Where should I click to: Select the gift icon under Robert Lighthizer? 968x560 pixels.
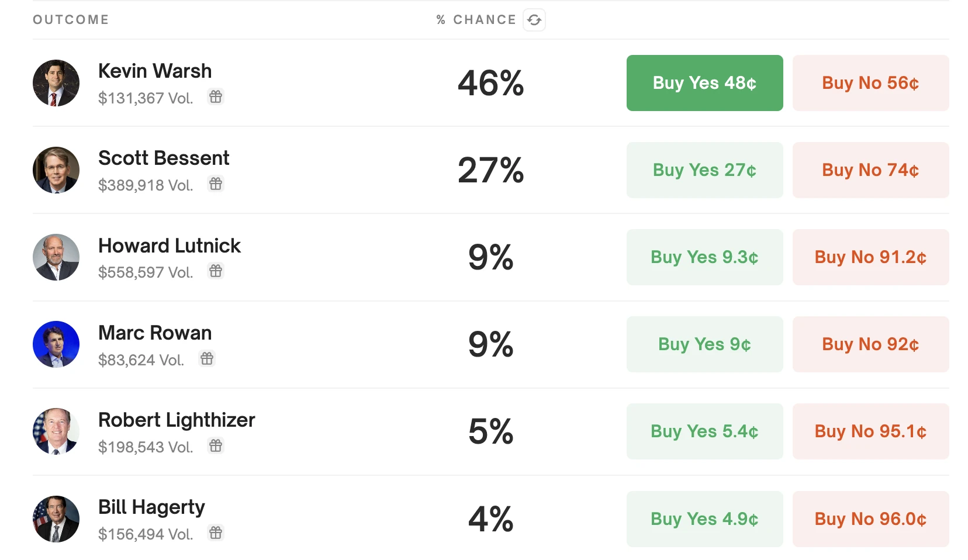(216, 446)
